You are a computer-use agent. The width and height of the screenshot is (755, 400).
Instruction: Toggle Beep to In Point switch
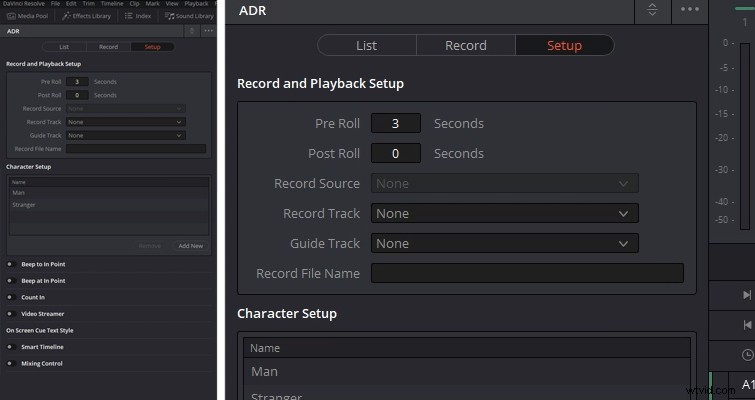(11, 264)
